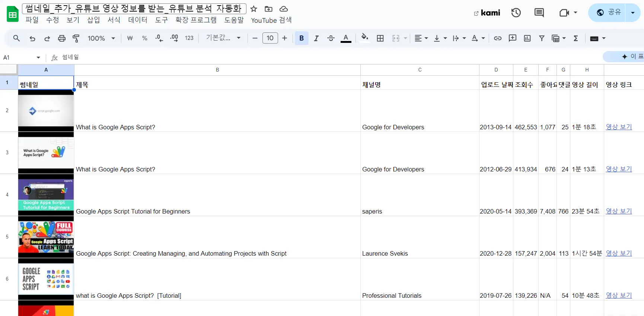The image size is (644, 316).
Task: Move the document to a folder
Action: (268, 9)
